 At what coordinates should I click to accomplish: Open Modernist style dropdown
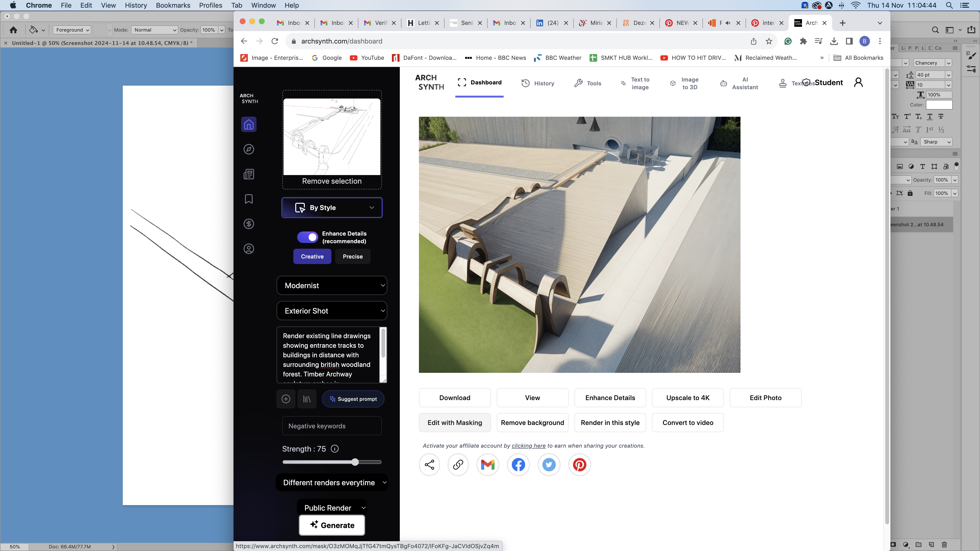tap(332, 286)
